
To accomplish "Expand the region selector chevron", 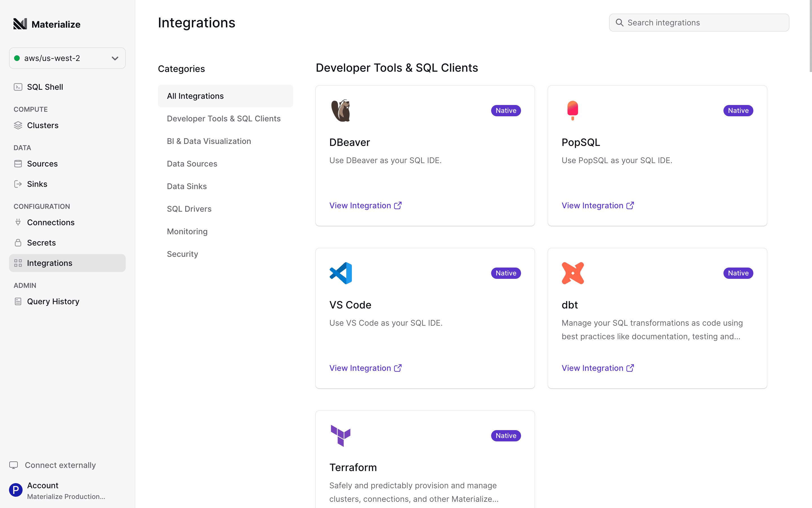I will coord(115,58).
